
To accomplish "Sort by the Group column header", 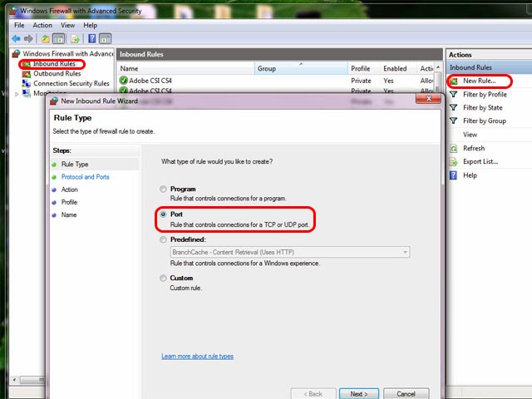I will [301, 68].
